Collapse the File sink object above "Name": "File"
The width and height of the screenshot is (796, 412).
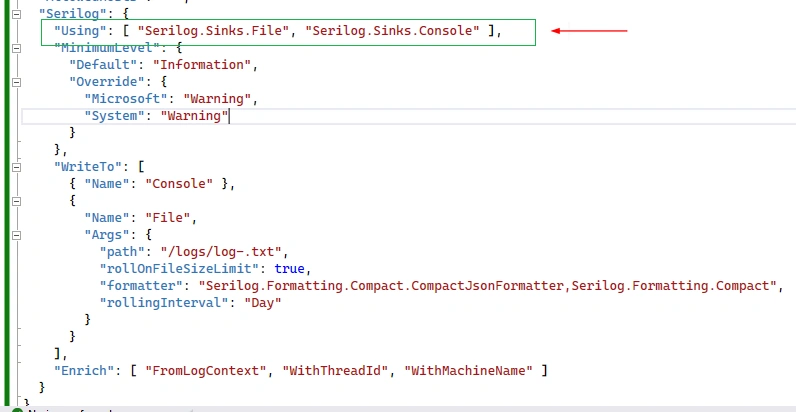pyautogui.click(x=16, y=201)
